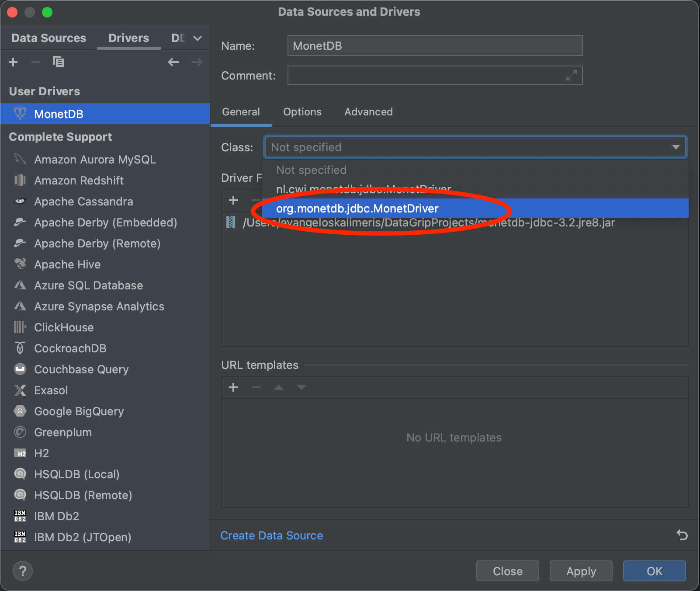The image size is (700, 591).
Task: Open help with question mark button
Action: (x=23, y=571)
